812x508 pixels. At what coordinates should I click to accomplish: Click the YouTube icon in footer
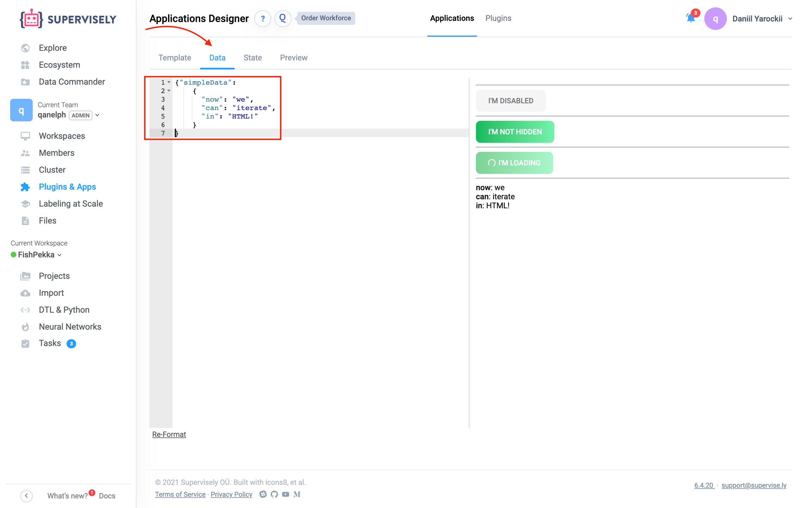pyautogui.click(x=285, y=494)
